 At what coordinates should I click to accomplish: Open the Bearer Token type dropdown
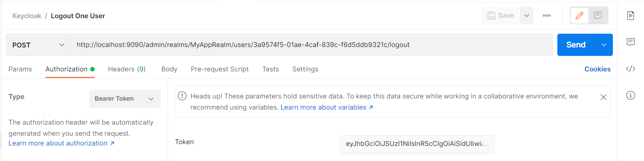(125, 99)
